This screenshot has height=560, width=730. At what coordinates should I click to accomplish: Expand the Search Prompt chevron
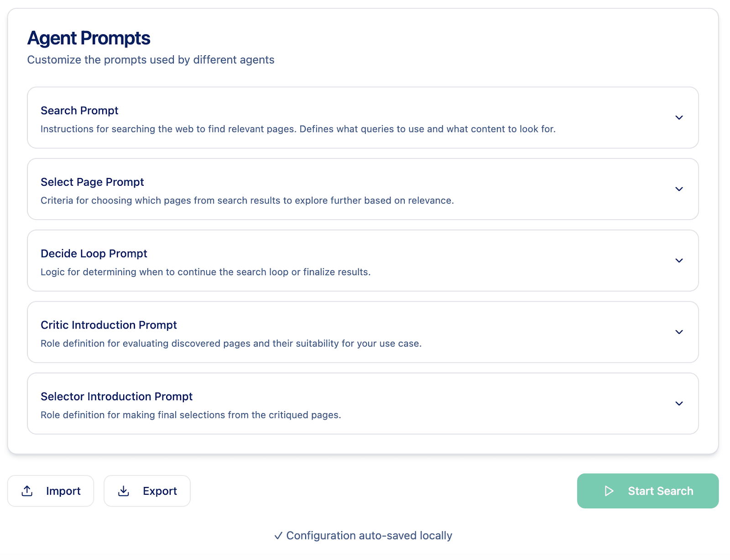coord(679,118)
